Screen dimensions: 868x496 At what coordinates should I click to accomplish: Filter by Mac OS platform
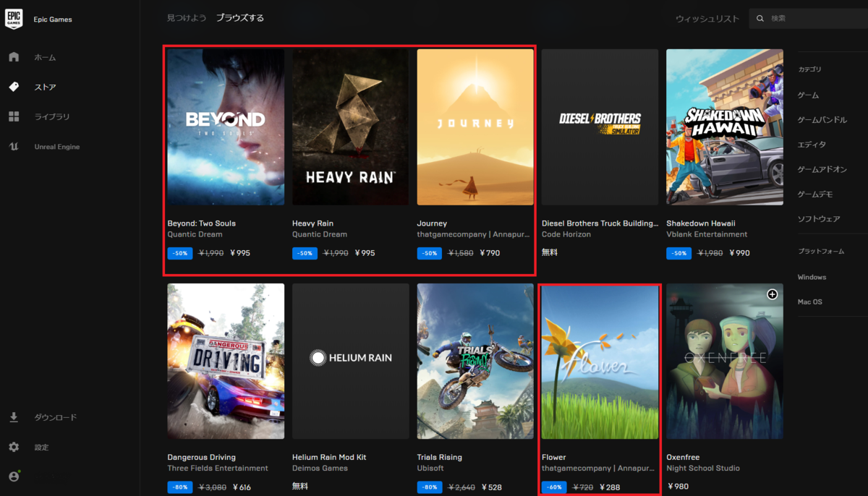[809, 302]
